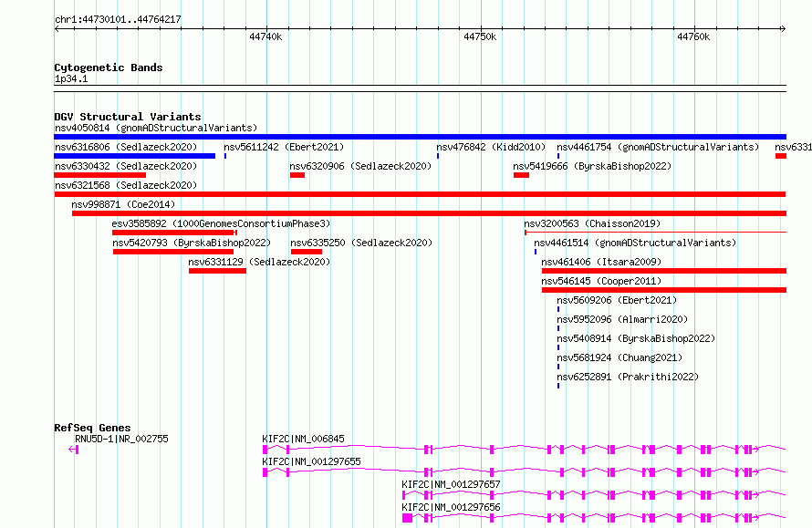Click the 1p34.1 band label
This screenshot has width=812, height=528.
click(x=71, y=78)
